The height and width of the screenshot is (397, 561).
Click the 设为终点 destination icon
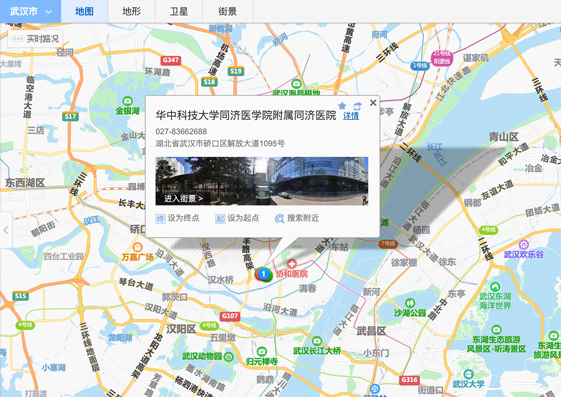[x=160, y=218]
